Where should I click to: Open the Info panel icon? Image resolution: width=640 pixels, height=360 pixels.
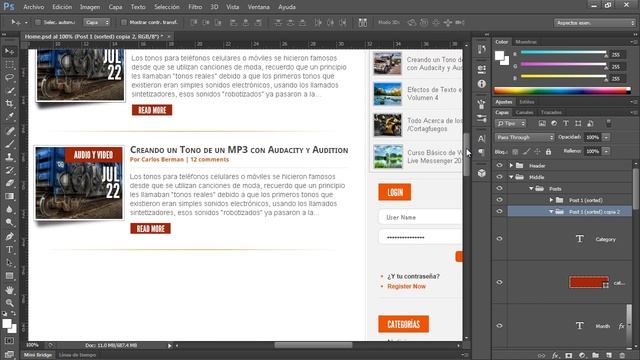tap(482, 84)
